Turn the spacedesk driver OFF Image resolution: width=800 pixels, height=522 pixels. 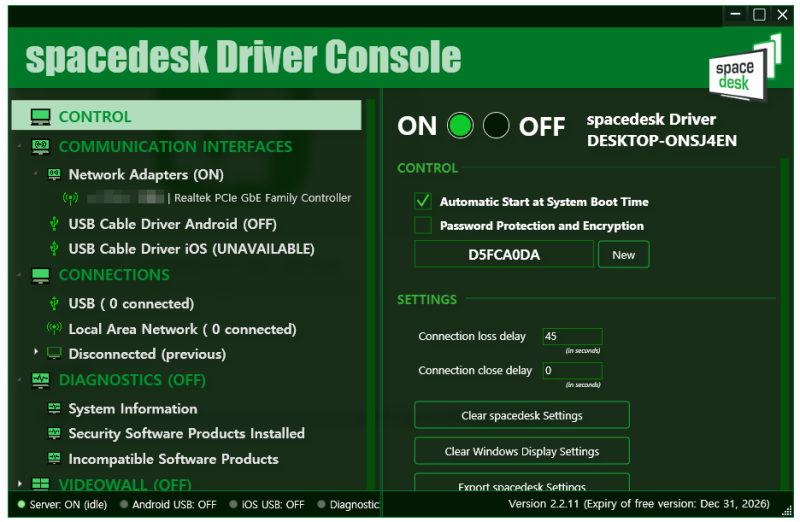point(496,126)
